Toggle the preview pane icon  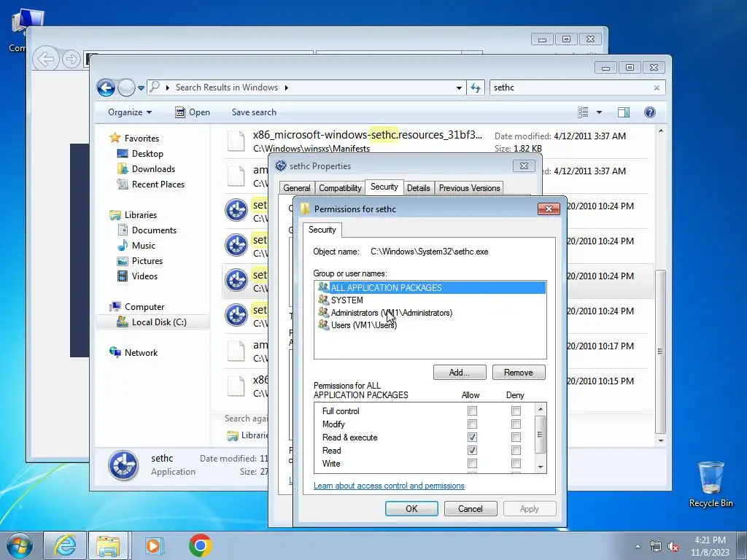click(624, 112)
